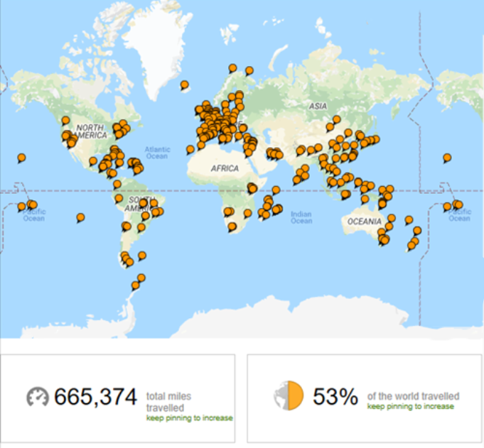This screenshot has height=448, width=484.
Task: Click the half-filled orange pie chart icon
Action: pyautogui.click(x=289, y=397)
